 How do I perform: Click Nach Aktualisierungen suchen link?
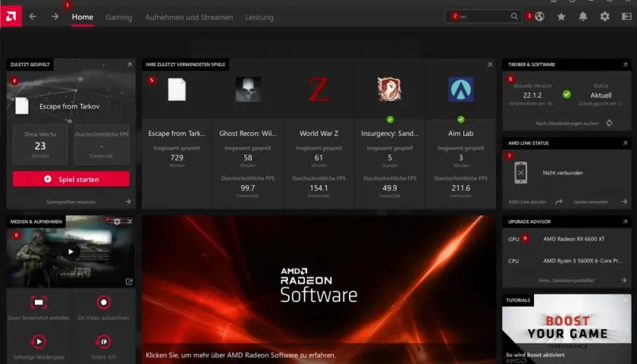566,123
